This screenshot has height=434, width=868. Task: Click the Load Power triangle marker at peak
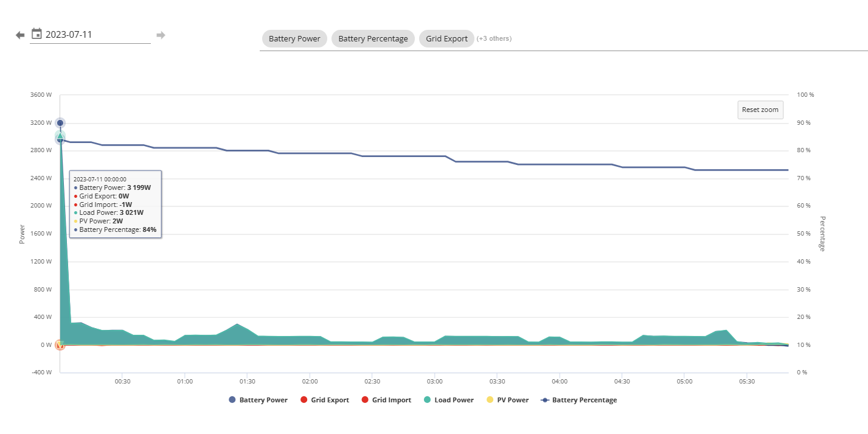[60, 136]
